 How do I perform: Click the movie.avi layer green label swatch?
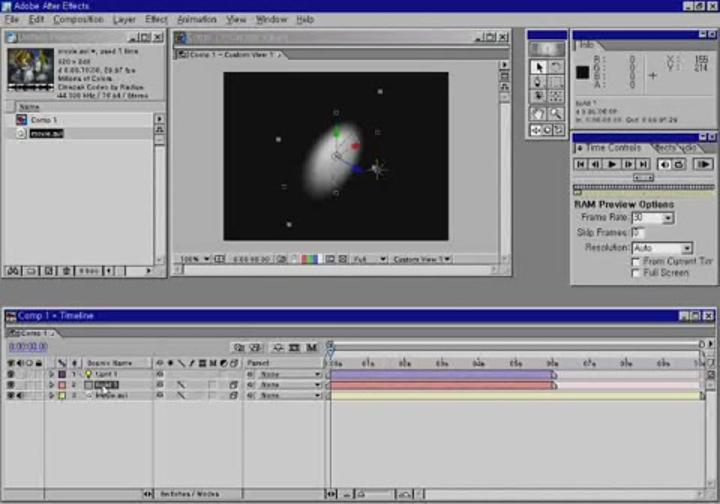62,395
